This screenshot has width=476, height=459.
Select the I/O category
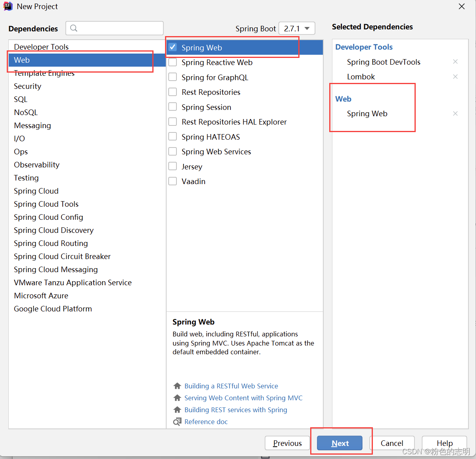87,138
